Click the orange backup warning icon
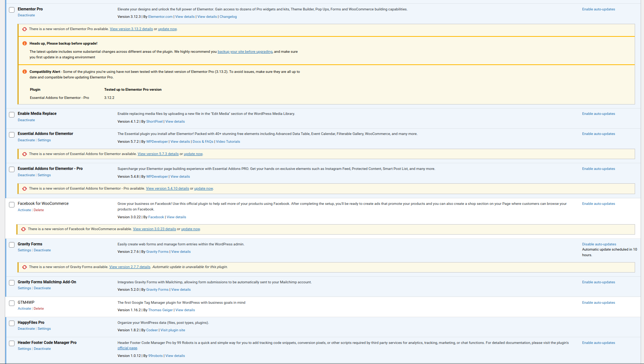This screenshot has width=644, height=364. coord(25,44)
